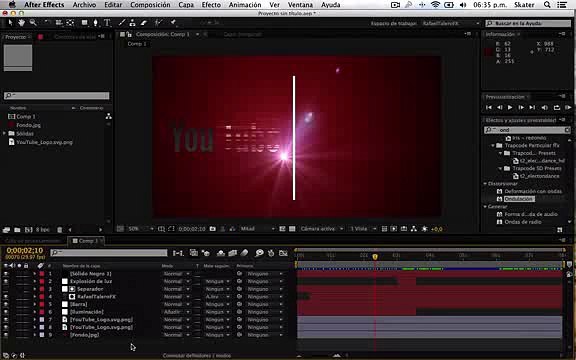Hide the Fondo.jpg layer

[x=6, y=335]
